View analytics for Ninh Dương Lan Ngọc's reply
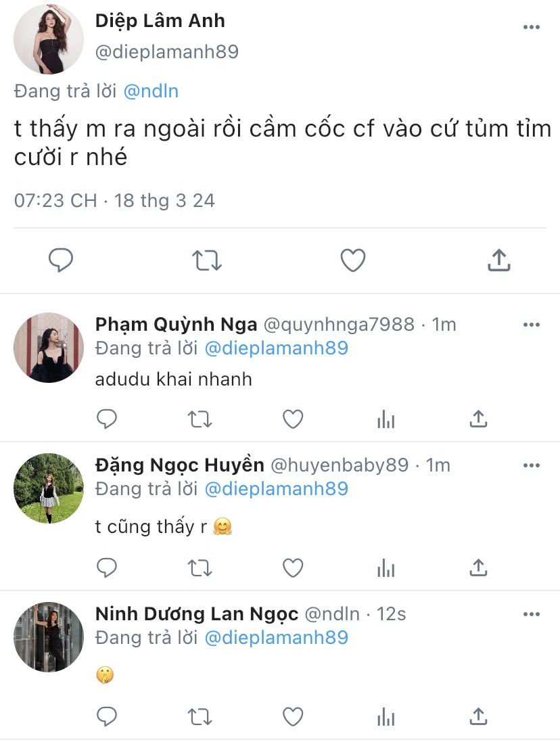 coord(386,716)
